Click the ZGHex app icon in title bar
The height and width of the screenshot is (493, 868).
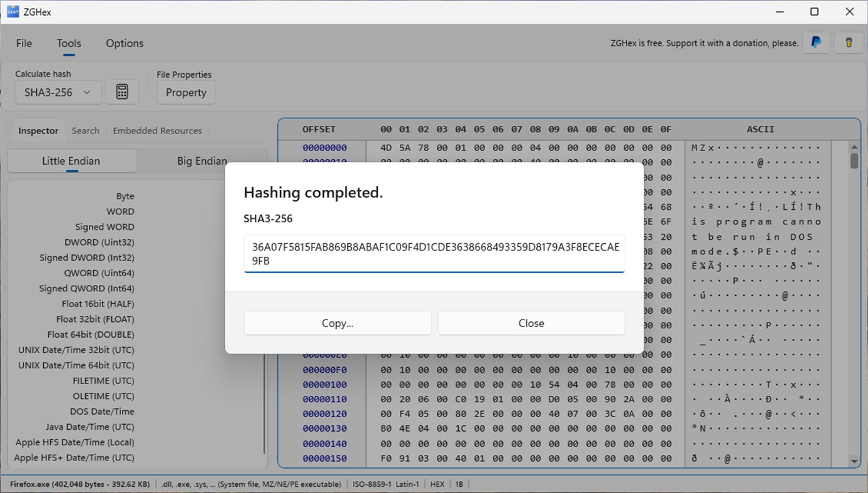pos(13,11)
